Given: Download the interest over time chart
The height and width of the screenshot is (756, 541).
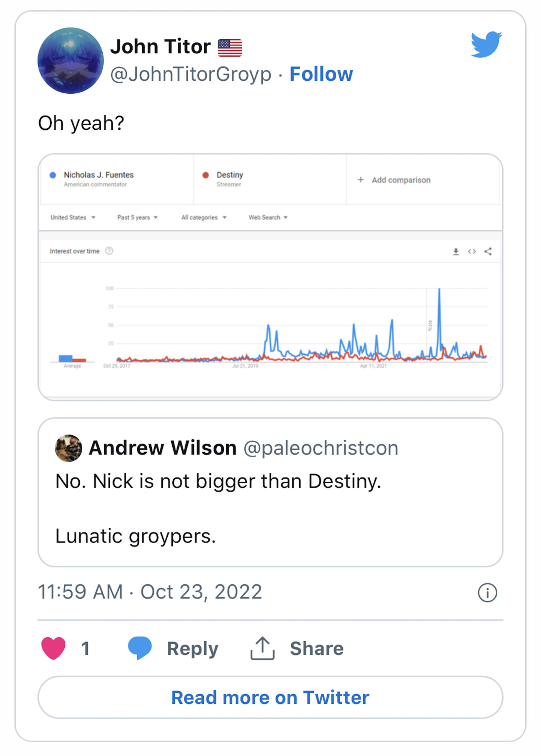Looking at the screenshot, I should click(x=456, y=252).
